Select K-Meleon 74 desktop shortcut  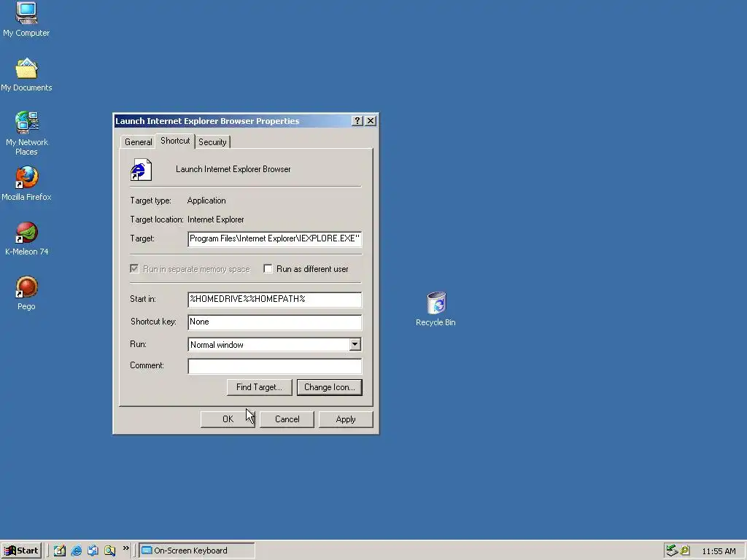(26, 238)
